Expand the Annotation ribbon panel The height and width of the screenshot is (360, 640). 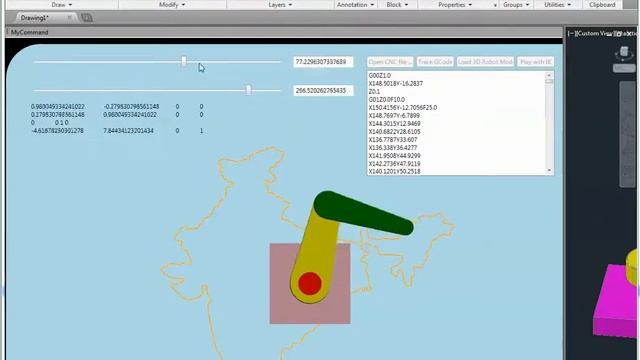[x=355, y=4]
